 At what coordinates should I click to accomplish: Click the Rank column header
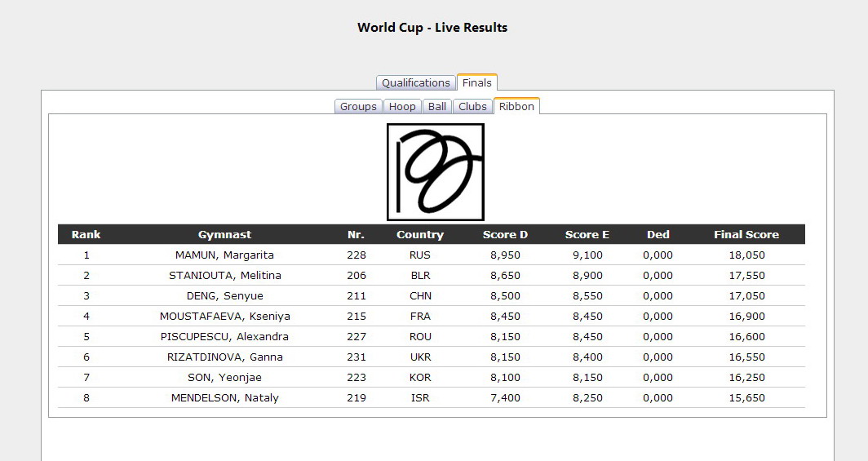coord(86,234)
